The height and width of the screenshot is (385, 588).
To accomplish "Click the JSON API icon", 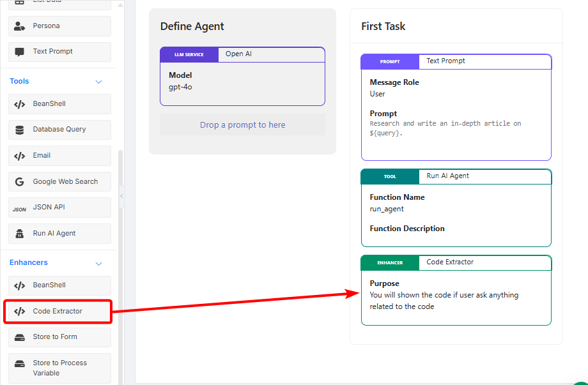I will click(20, 208).
